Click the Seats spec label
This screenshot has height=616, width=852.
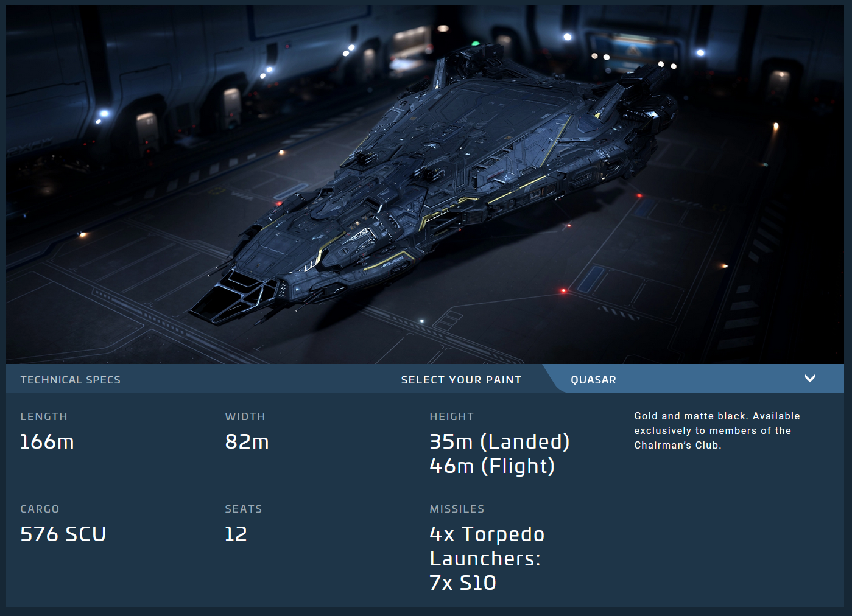(243, 509)
